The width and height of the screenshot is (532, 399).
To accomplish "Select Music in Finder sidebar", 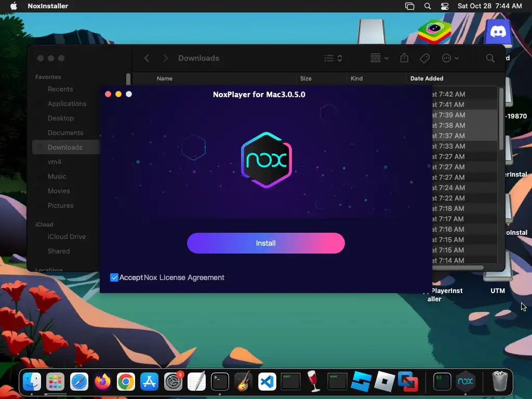I will (57, 177).
